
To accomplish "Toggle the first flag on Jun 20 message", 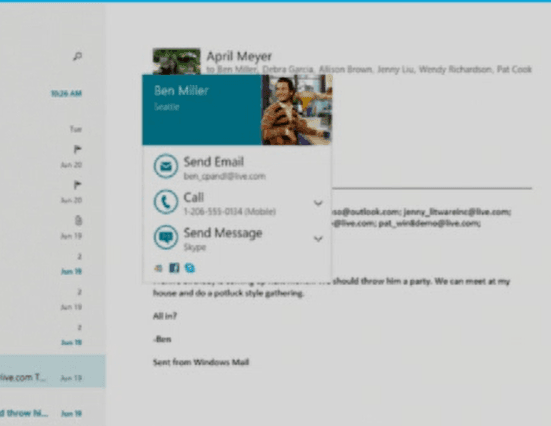I will pos(77,149).
